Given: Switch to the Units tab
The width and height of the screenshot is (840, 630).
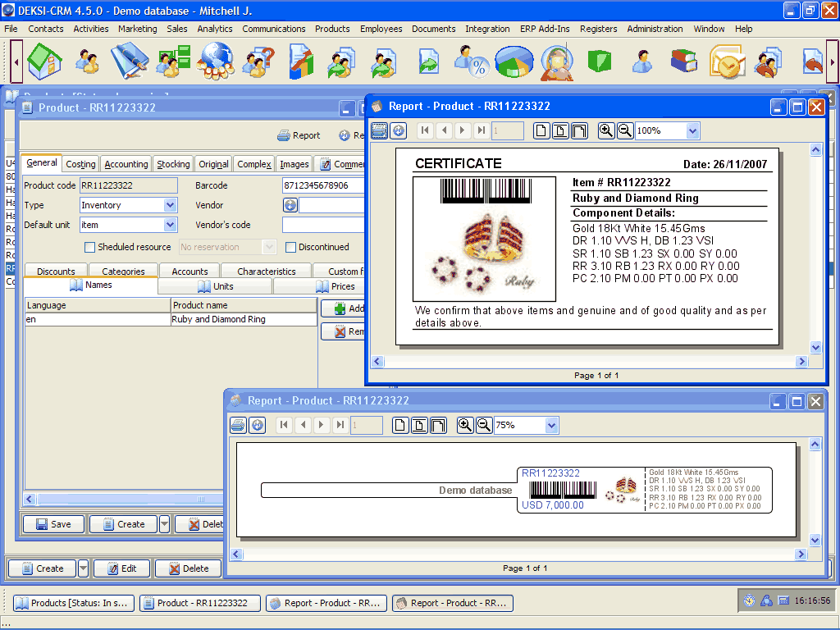Looking at the screenshot, I should pyautogui.click(x=216, y=286).
